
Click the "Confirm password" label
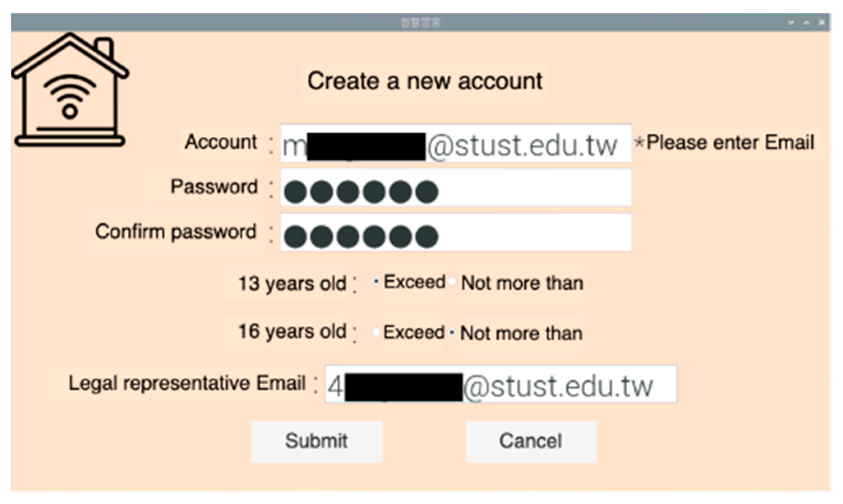176,231
